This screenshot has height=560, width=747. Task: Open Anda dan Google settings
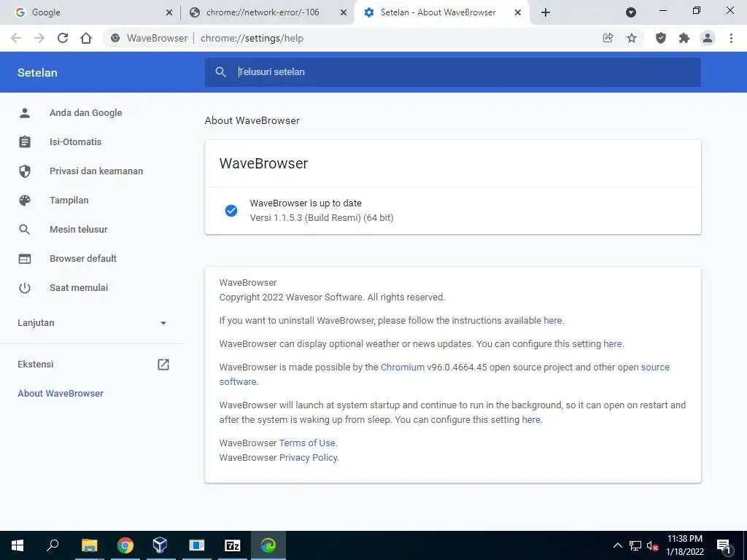(x=86, y=113)
